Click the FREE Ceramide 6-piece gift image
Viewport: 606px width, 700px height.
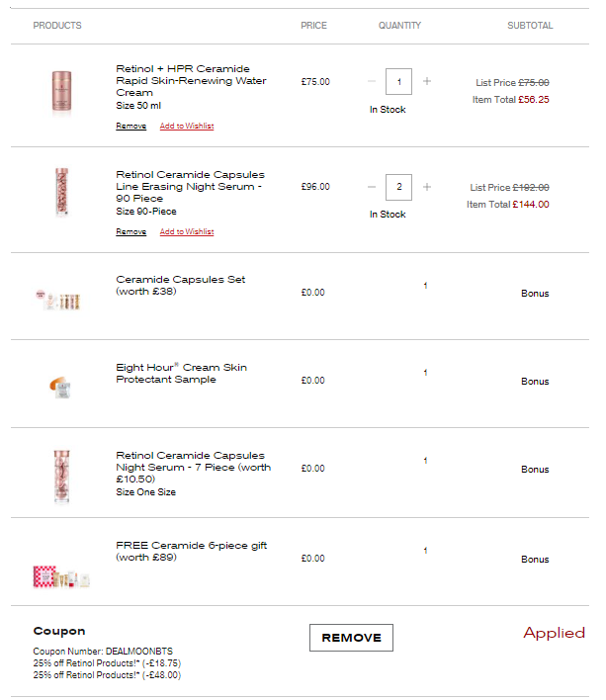(61, 576)
